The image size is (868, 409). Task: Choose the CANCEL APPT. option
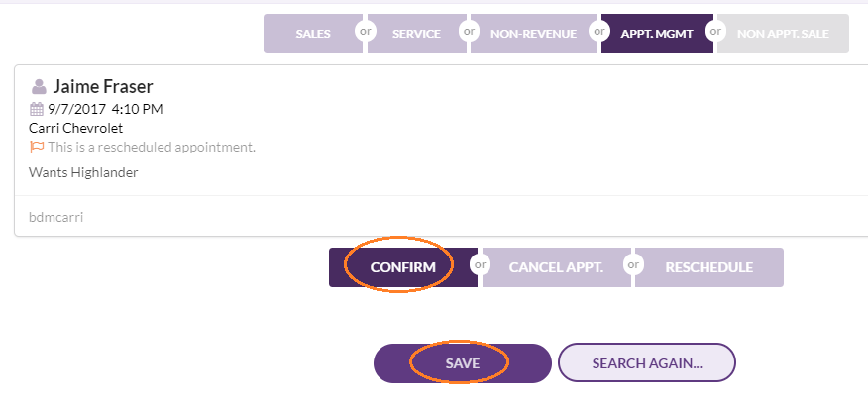(x=556, y=267)
